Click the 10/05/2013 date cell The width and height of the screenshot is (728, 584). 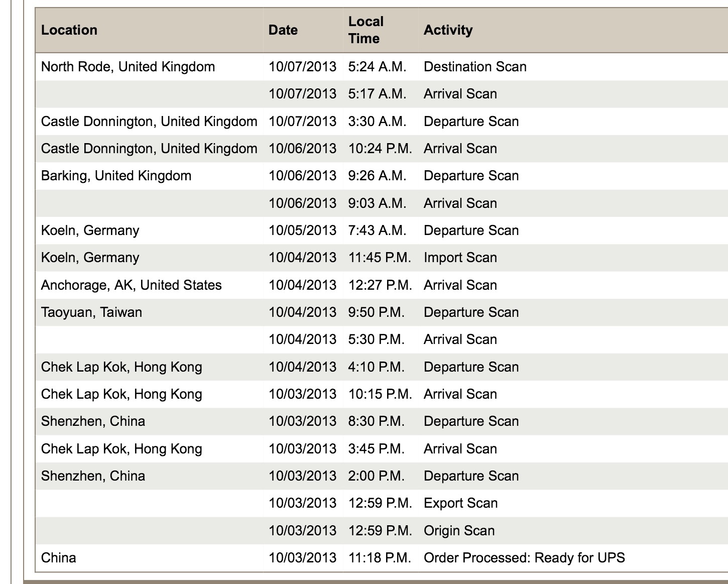click(x=302, y=230)
